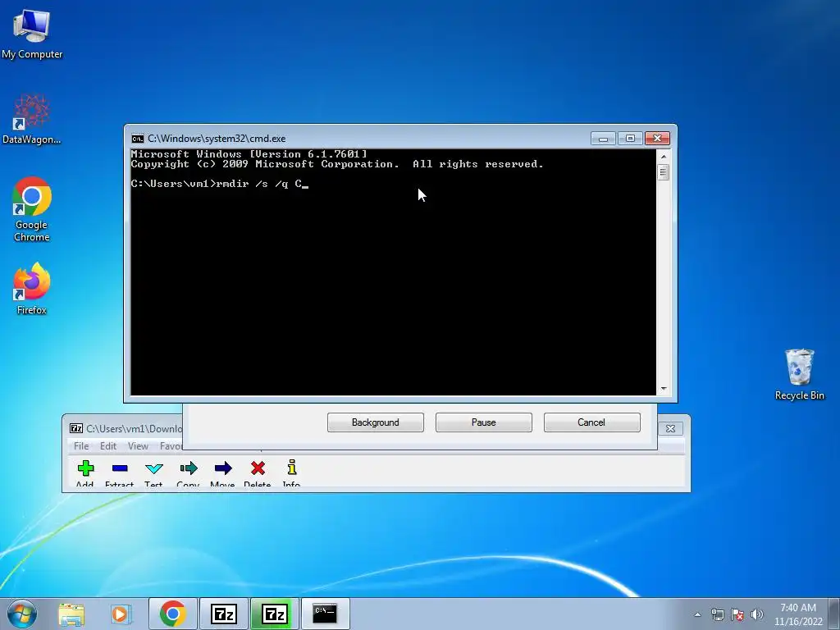Switch to the highlighted green 7-Zip taskbar item
This screenshot has height=630, width=840.
pos(275,614)
